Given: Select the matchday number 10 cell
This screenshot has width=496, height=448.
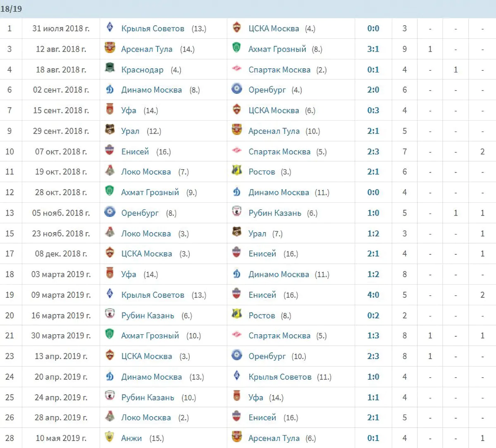Looking at the screenshot, I should (10, 151).
